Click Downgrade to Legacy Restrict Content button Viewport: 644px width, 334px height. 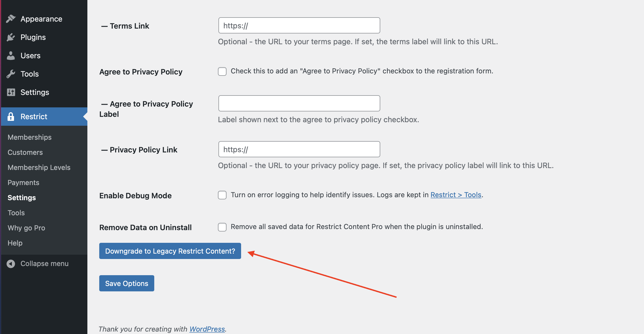pyautogui.click(x=170, y=251)
